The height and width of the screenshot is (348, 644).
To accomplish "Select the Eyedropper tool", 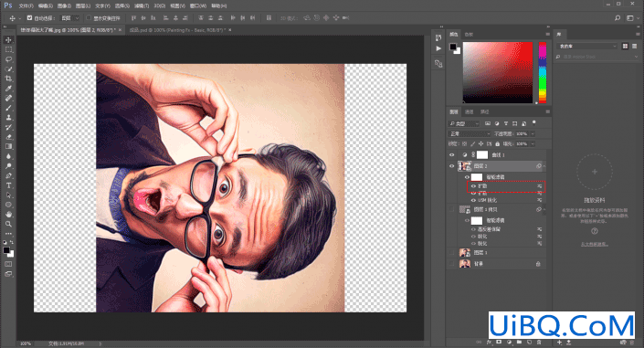I will click(x=8, y=89).
